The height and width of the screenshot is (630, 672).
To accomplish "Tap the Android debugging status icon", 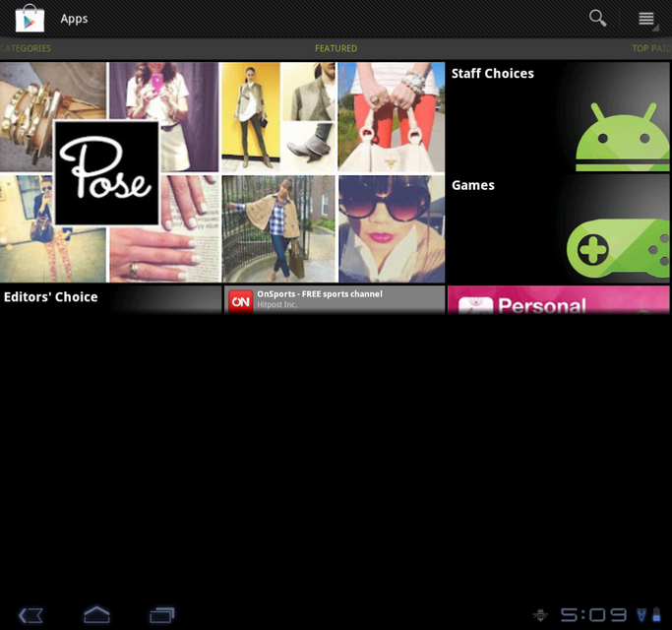I will click(540, 615).
